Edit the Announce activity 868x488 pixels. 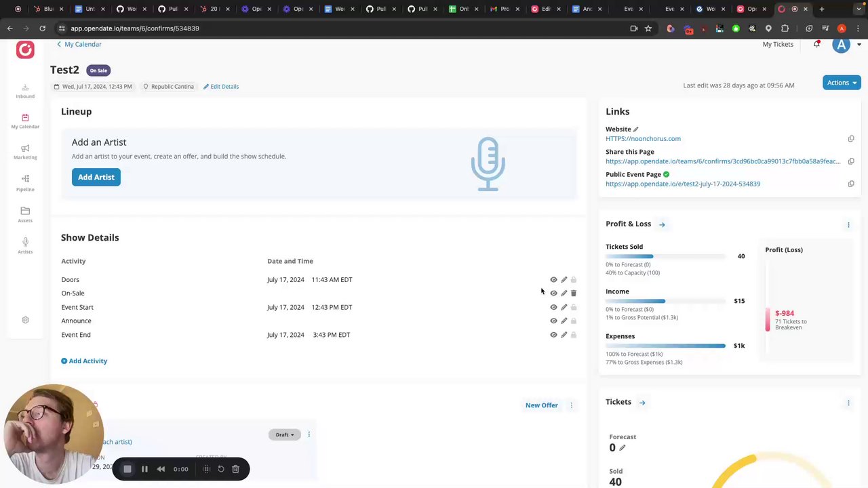pos(564,321)
